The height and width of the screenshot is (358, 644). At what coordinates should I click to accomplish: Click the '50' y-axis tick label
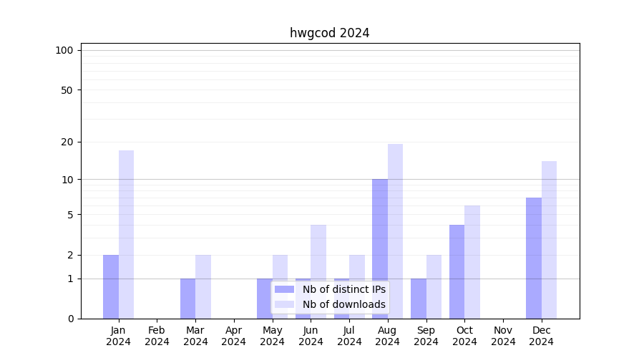[67, 90]
